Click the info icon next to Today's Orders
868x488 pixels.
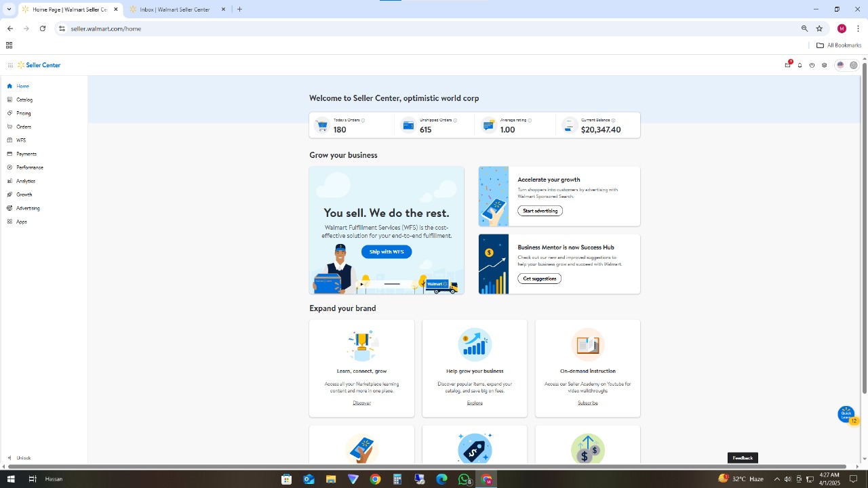point(363,121)
